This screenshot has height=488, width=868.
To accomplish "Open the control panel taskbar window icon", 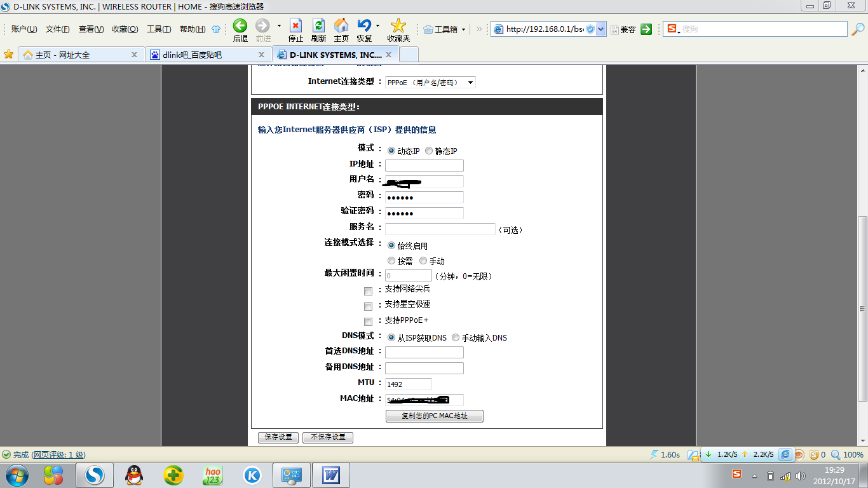I will tap(292, 475).
